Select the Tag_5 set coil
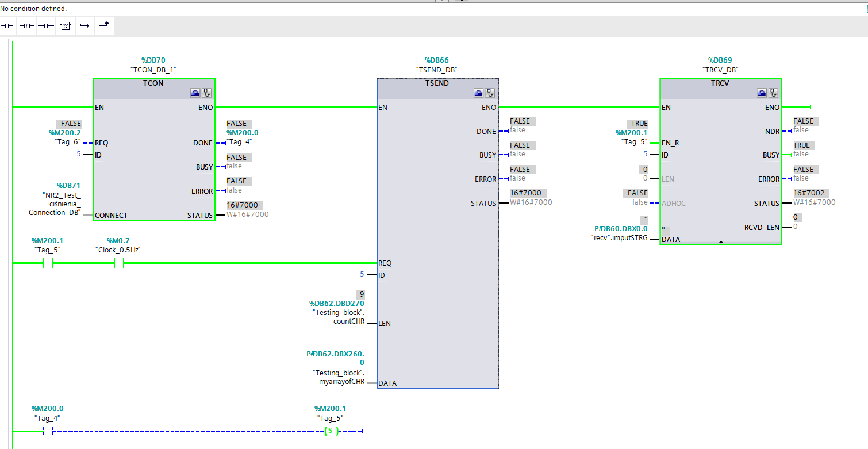 [331, 431]
